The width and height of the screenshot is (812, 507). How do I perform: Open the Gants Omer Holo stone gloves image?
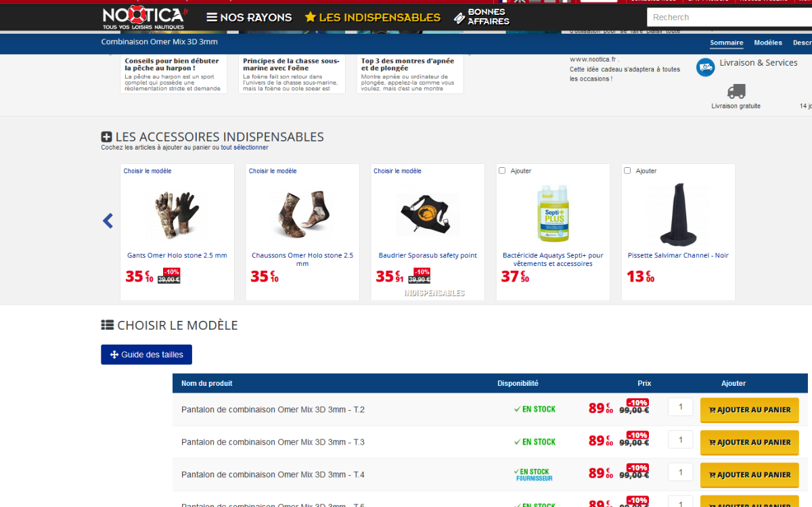[x=177, y=215]
